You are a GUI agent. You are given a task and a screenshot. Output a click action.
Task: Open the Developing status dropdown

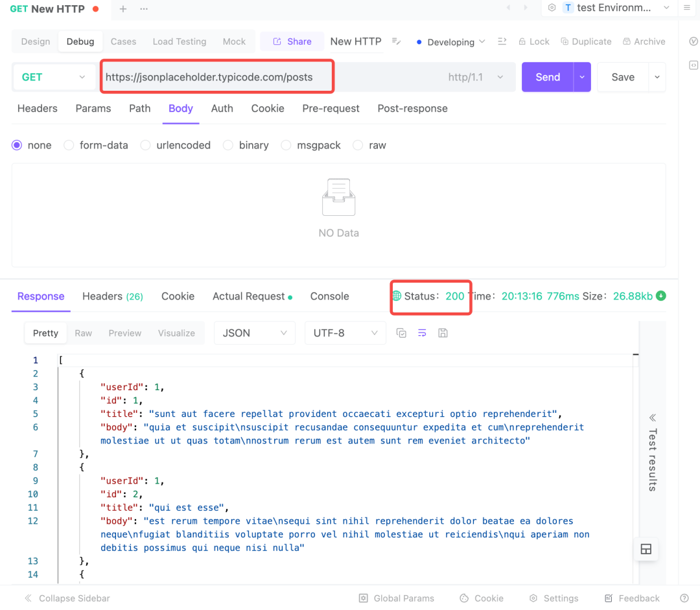point(451,41)
